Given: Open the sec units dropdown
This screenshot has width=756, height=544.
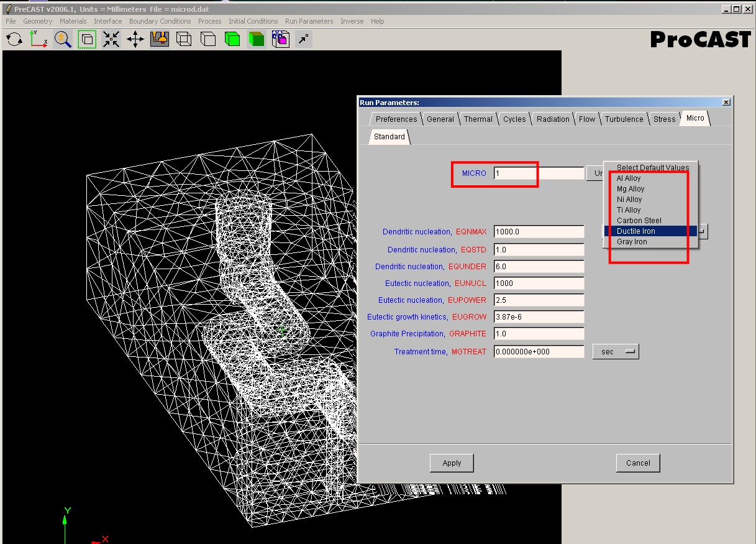Looking at the screenshot, I should pyautogui.click(x=616, y=352).
